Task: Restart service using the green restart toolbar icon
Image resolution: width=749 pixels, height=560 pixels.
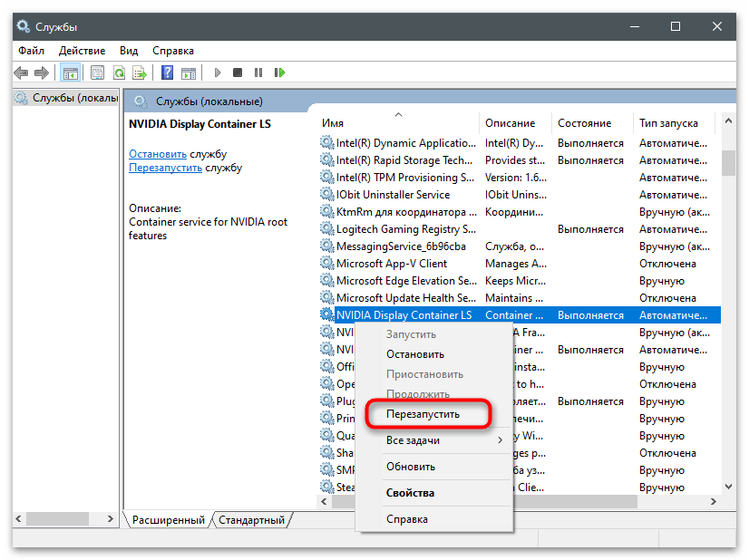Action: [279, 72]
